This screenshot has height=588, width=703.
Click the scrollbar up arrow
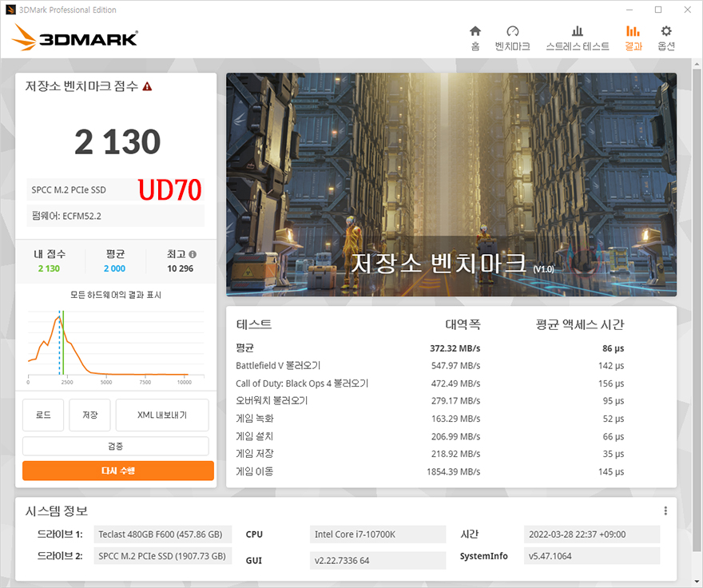697,64
